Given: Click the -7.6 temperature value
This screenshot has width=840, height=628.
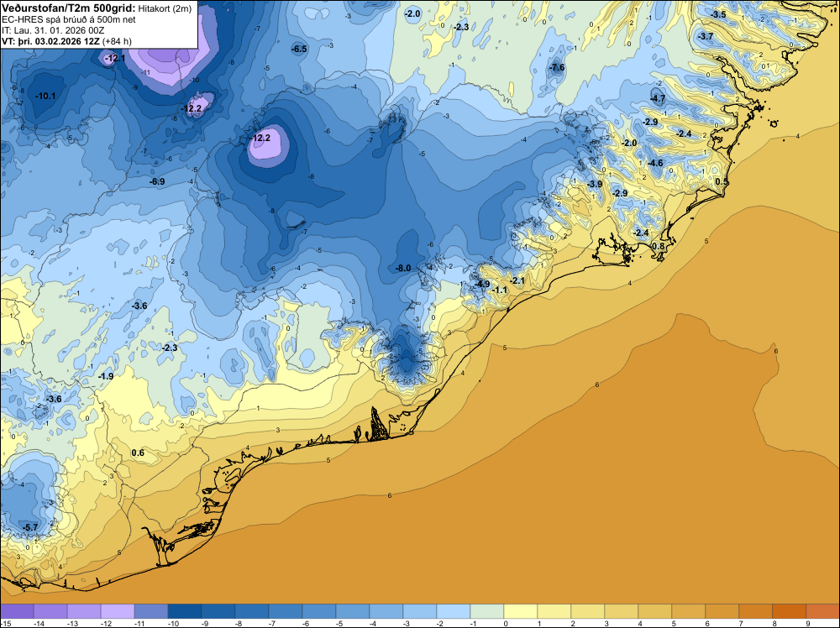Looking at the screenshot, I should pyautogui.click(x=557, y=67).
